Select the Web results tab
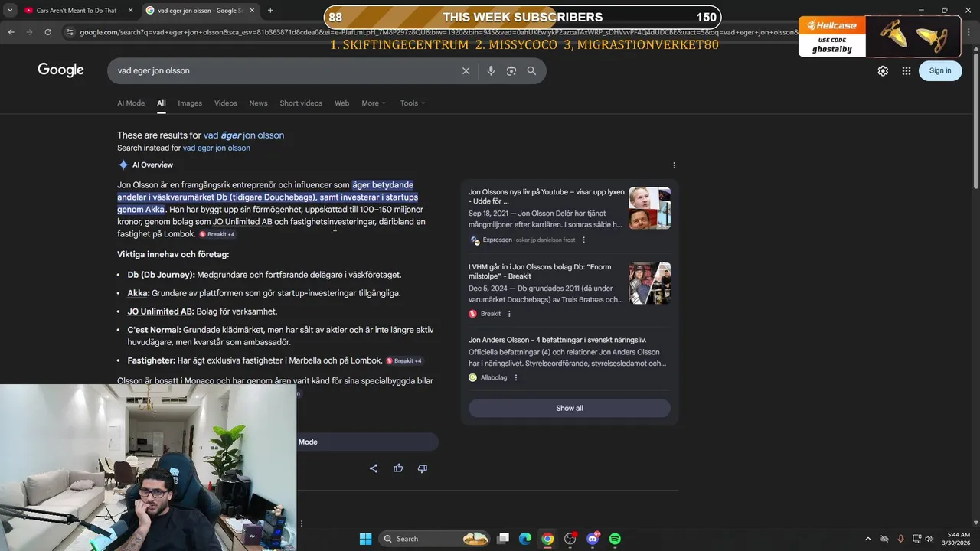The image size is (980, 551). tap(341, 103)
